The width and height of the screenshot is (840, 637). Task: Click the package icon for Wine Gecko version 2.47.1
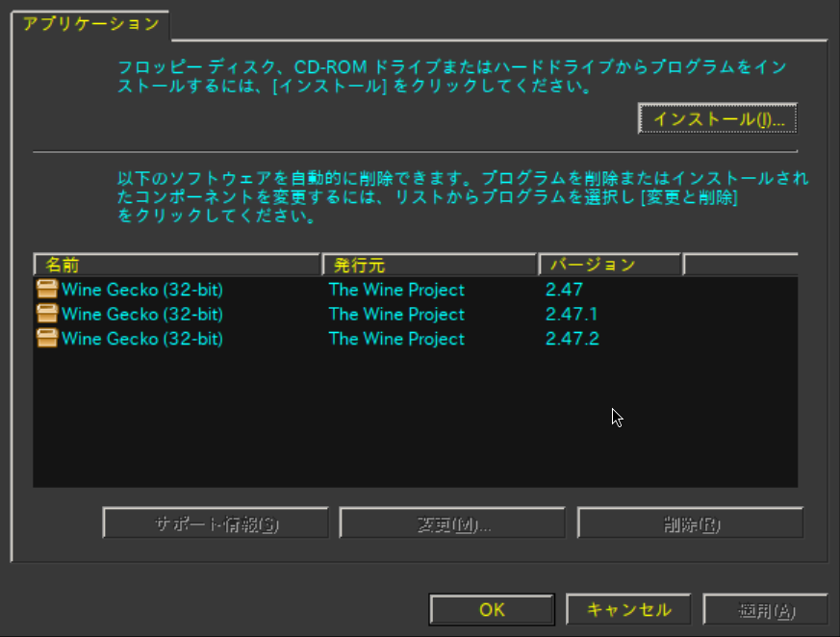47,314
